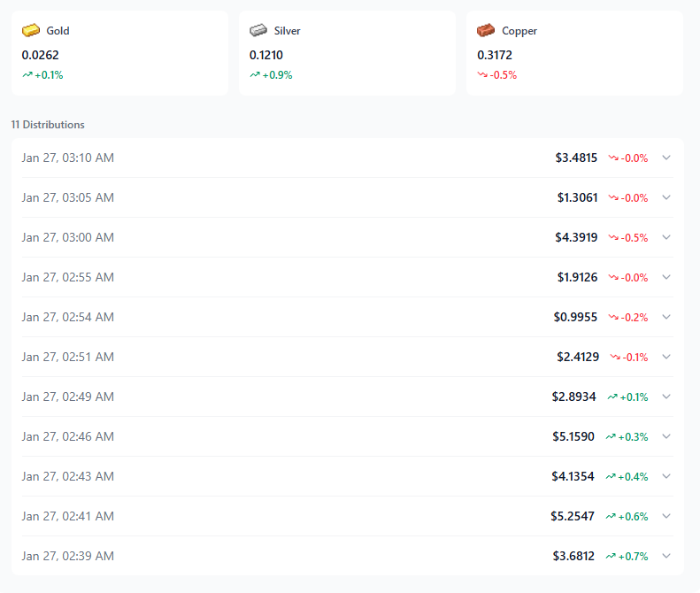Click the $1.9126 amount
Image resolution: width=700 pixels, height=593 pixels.
[577, 277]
